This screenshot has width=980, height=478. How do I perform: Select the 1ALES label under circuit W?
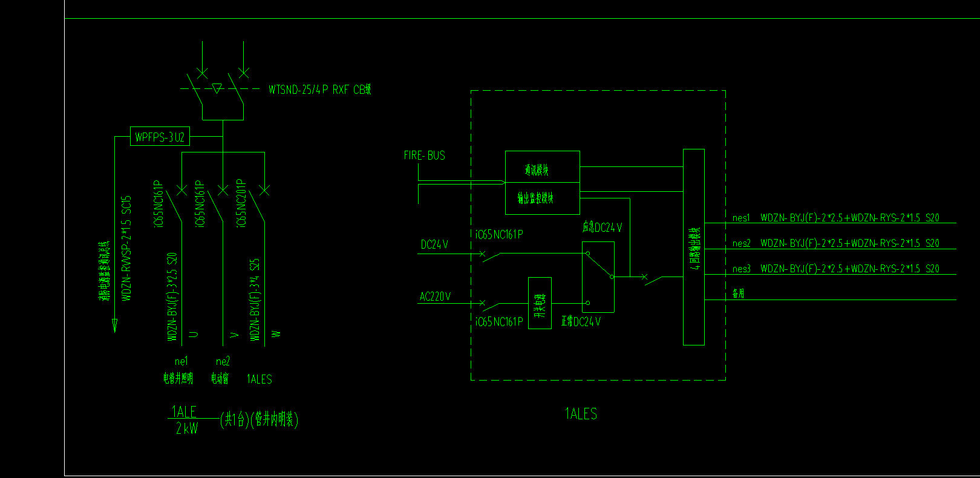pyautogui.click(x=259, y=379)
